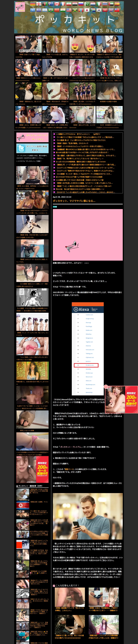Select the Japan flag icon
Screen dimensions: 138x644
(87, 10)
